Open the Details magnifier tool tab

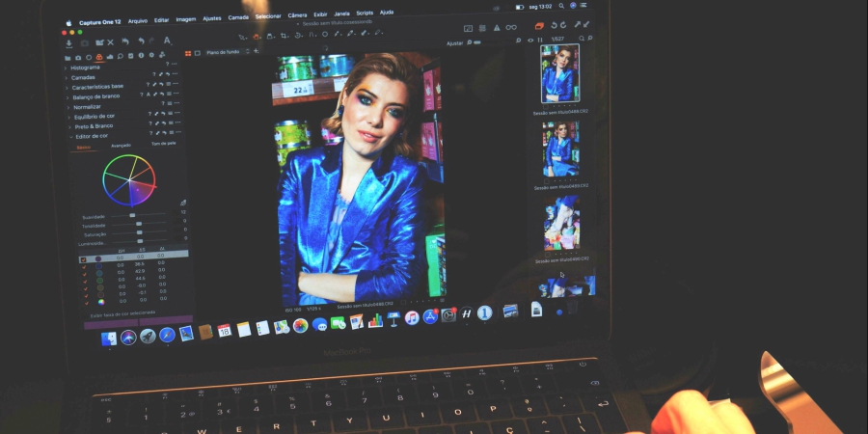121,56
